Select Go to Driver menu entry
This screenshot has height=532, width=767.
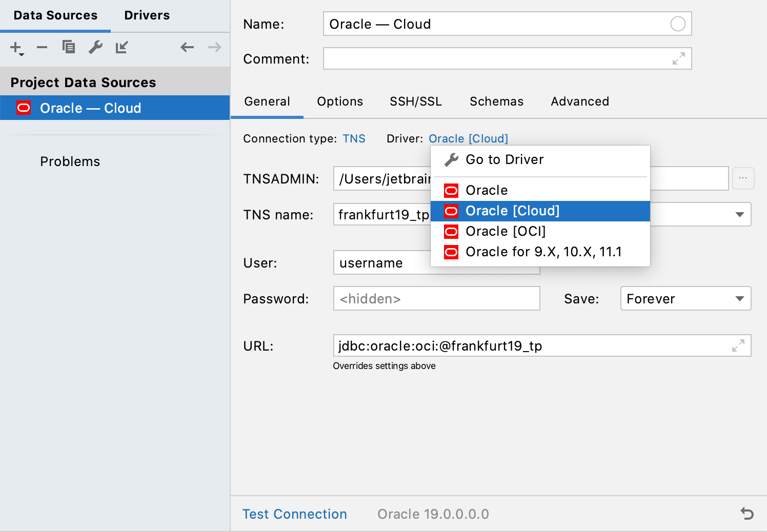pyautogui.click(x=504, y=160)
